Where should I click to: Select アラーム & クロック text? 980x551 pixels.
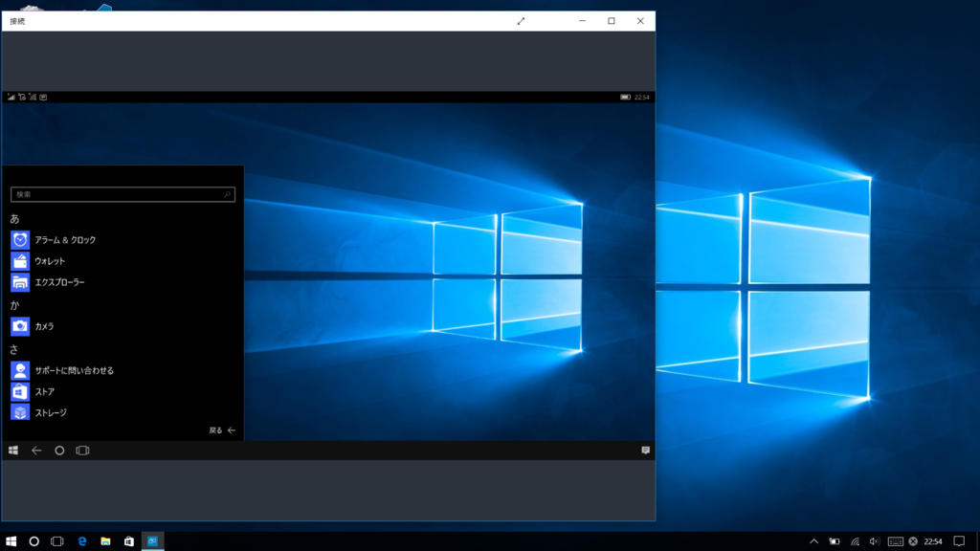(x=66, y=240)
